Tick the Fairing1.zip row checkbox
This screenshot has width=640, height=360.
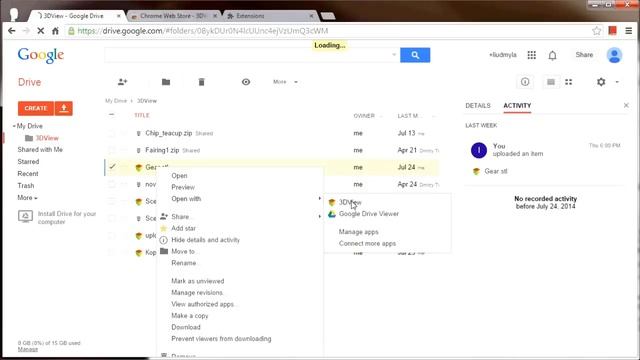111,150
